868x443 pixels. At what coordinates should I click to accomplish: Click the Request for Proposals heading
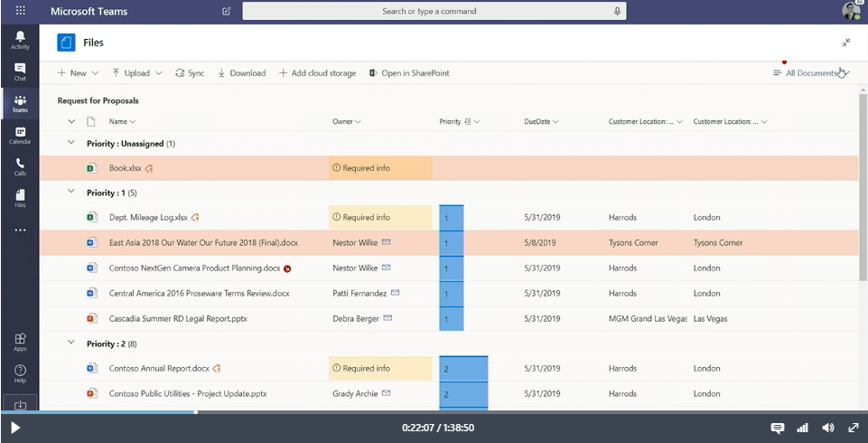98,100
